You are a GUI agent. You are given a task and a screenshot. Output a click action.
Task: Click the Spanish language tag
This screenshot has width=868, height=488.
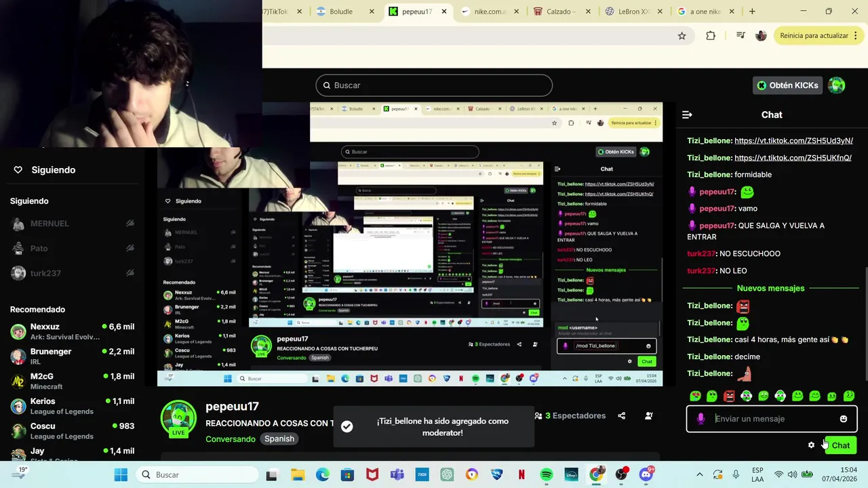coord(279,439)
